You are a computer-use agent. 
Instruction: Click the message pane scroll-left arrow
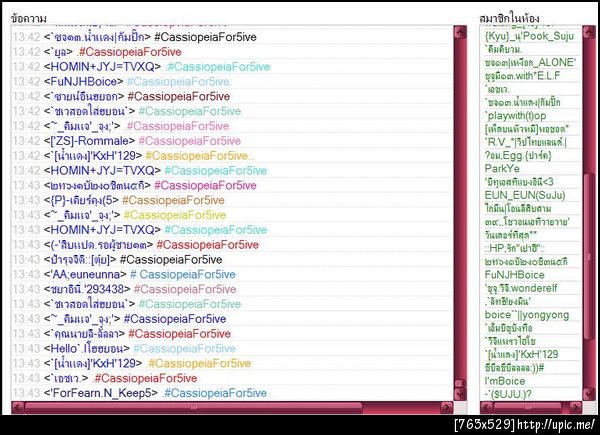tap(18, 408)
